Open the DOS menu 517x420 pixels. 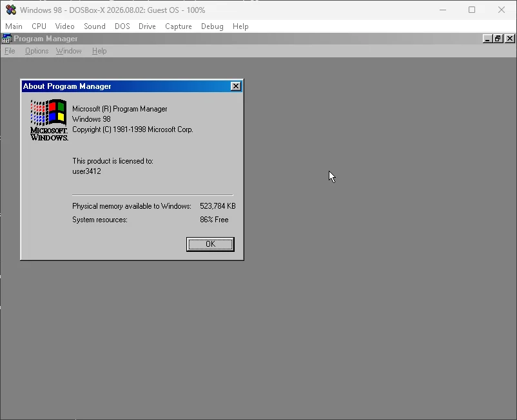(122, 26)
